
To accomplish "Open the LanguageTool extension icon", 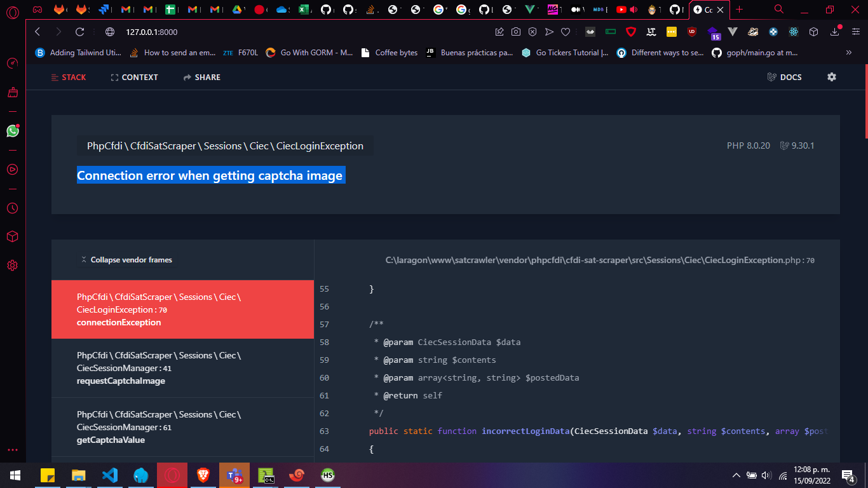I will pyautogui.click(x=652, y=32).
